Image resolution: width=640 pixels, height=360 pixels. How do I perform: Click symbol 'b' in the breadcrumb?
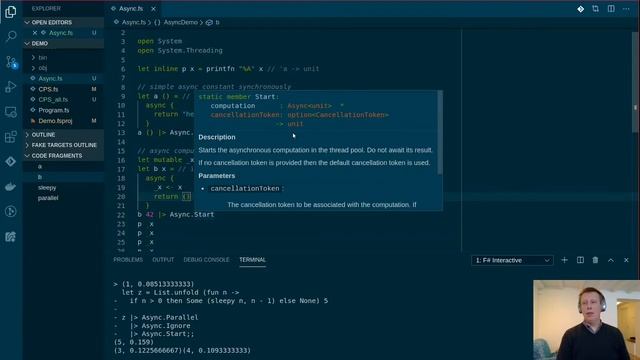pyautogui.click(x=217, y=22)
